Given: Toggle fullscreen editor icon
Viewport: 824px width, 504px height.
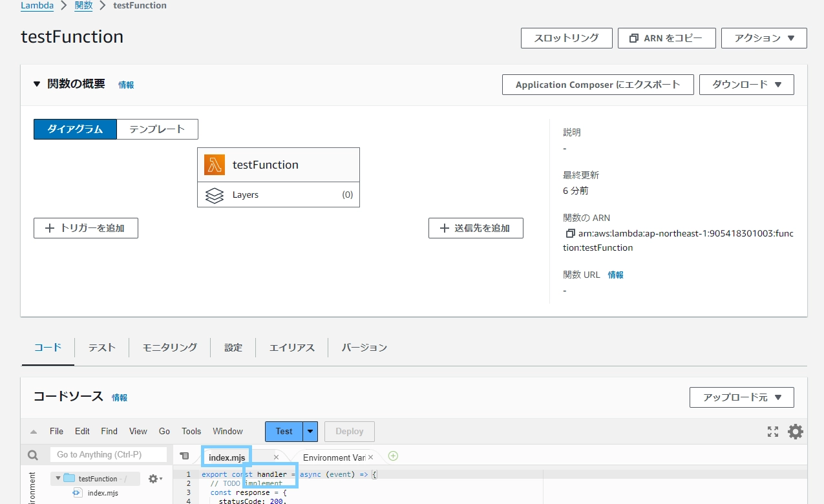Looking at the screenshot, I should pos(773,432).
